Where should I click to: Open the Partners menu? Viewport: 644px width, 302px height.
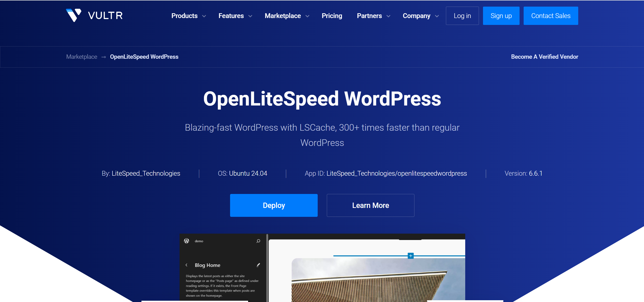369,16
